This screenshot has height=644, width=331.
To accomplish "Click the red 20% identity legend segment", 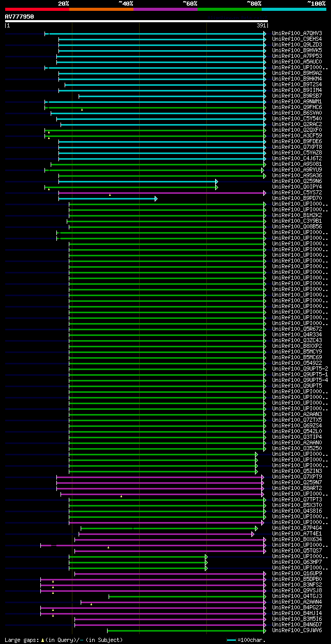I will click(37, 9).
